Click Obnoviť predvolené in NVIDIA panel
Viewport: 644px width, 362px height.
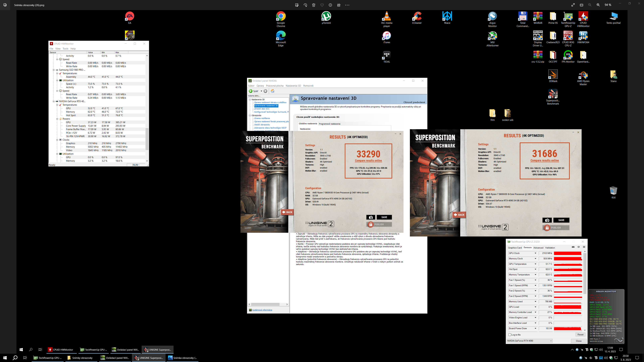tap(414, 102)
